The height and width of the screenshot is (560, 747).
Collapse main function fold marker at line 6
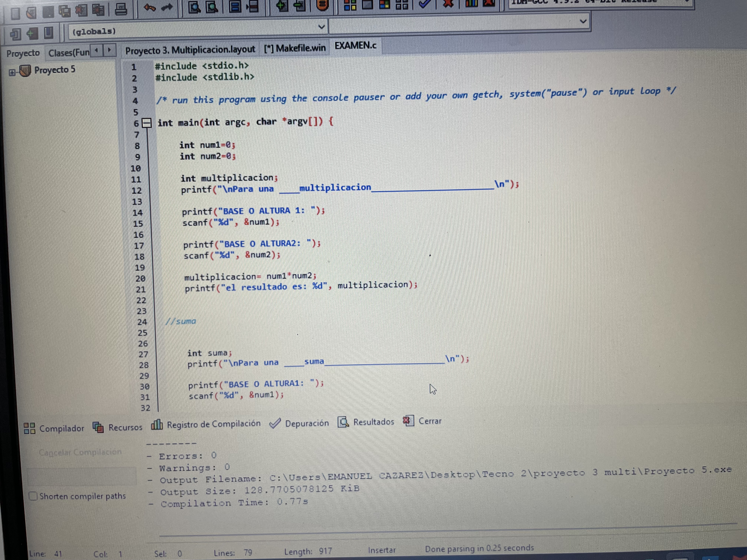pos(147,123)
